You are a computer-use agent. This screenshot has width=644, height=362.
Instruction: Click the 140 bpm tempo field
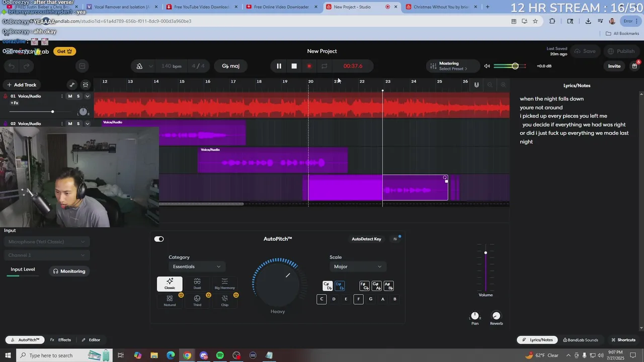click(x=172, y=66)
